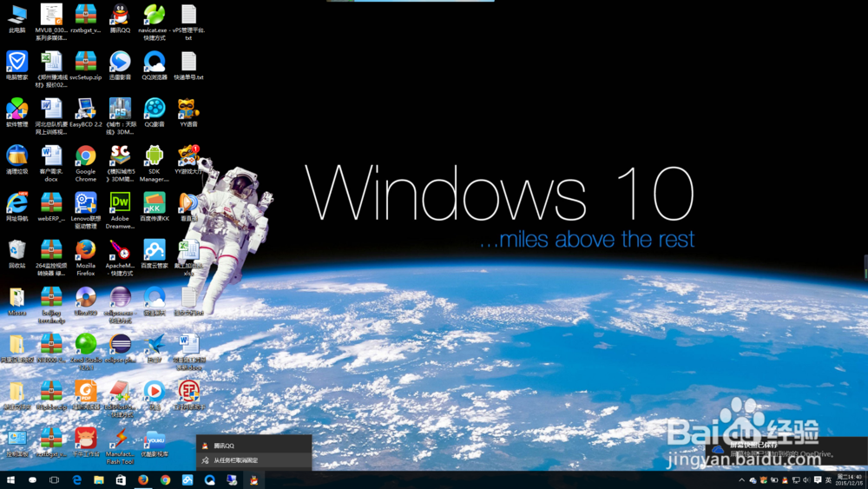Open File Explorer from taskbar
868x489 pixels.
[x=99, y=480]
